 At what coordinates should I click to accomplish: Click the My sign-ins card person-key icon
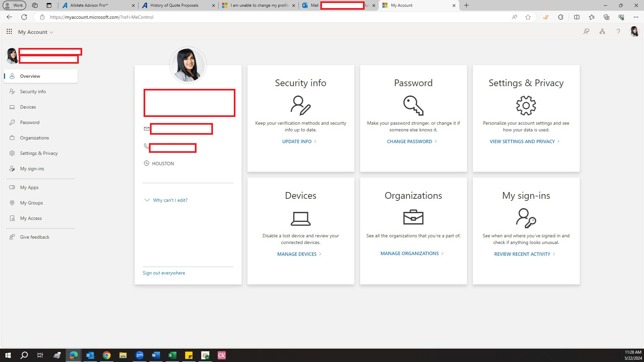click(x=526, y=218)
